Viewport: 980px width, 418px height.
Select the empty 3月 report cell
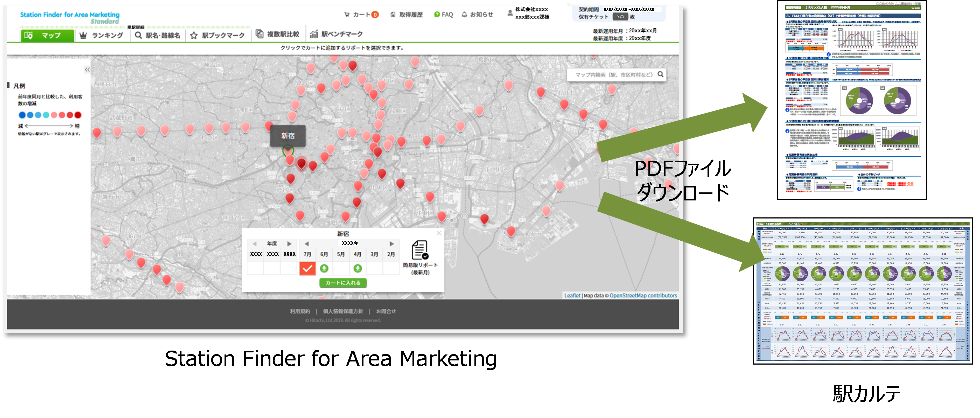(374, 269)
